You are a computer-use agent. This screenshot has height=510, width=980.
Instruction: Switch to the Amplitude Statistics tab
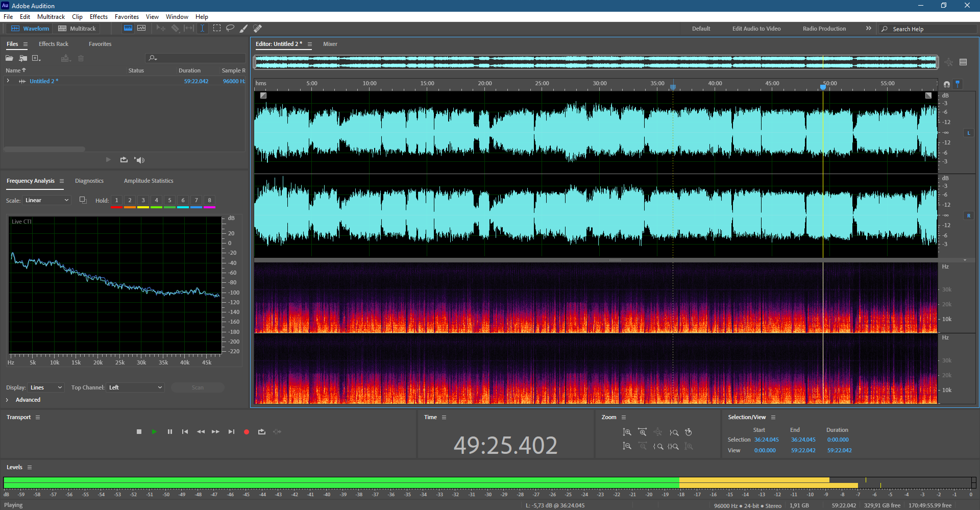149,181
